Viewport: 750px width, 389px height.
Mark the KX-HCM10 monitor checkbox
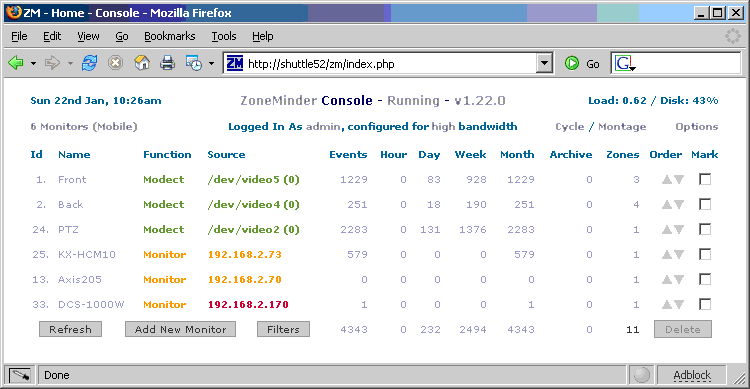(705, 254)
